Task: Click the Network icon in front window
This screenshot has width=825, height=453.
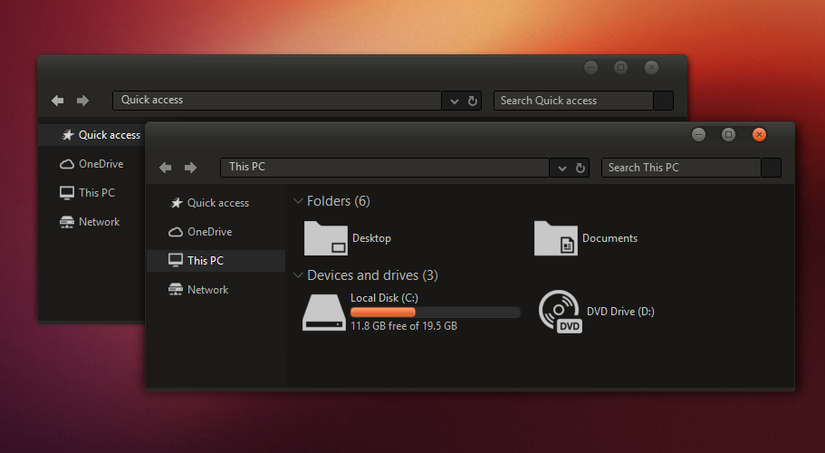Action: pos(175,289)
